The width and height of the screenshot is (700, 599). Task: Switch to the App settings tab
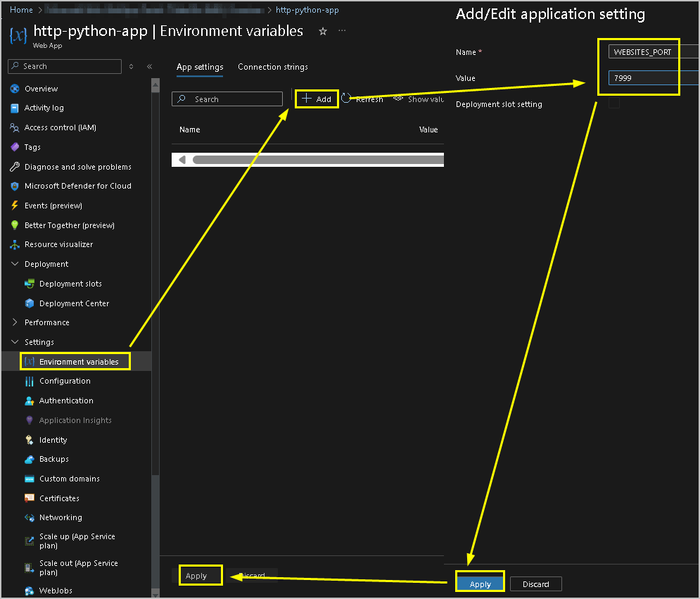click(x=200, y=67)
